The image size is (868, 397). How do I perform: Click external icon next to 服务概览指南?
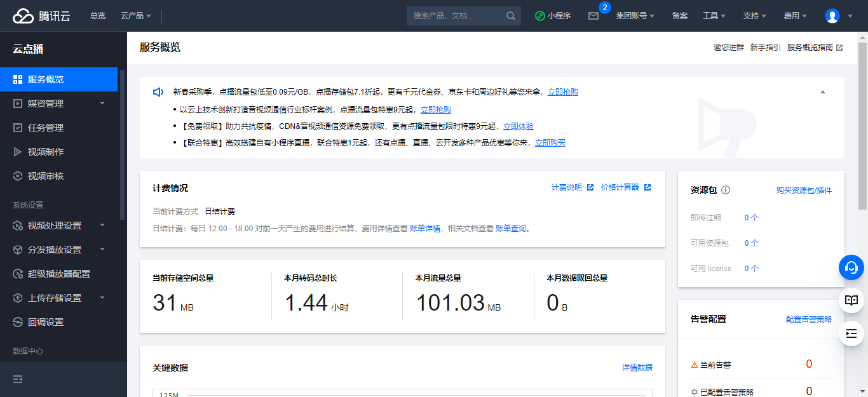tap(839, 48)
